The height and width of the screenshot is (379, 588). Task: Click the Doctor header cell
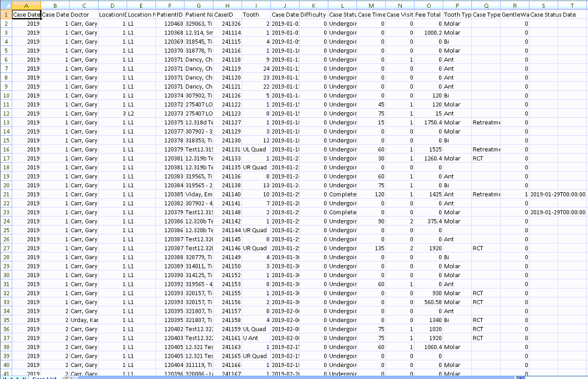click(84, 15)
